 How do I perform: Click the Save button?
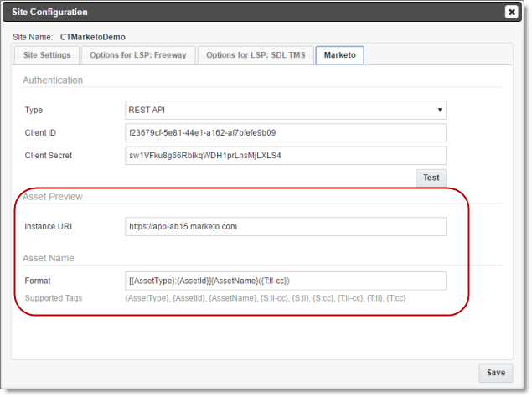click(496, 373)
